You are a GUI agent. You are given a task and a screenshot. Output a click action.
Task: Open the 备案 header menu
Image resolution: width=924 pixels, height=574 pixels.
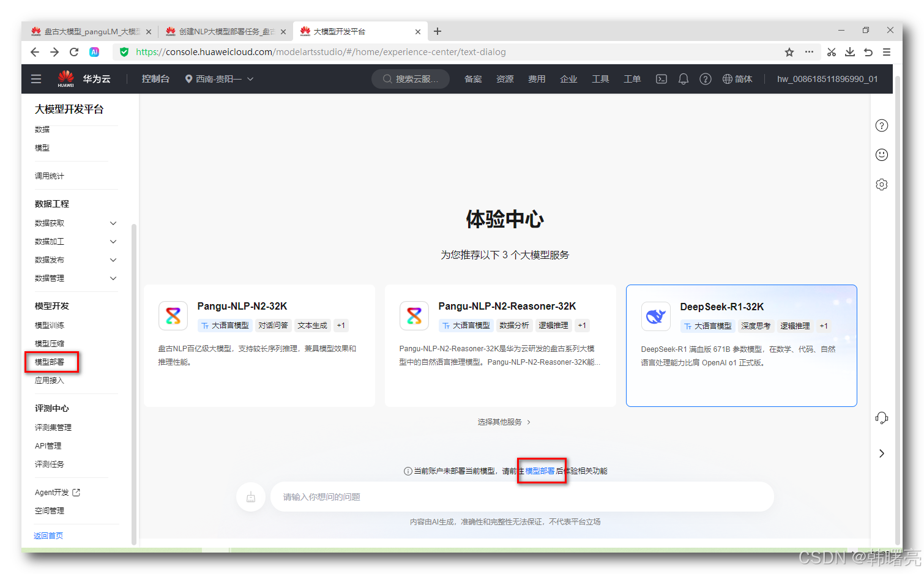(473, 79)
